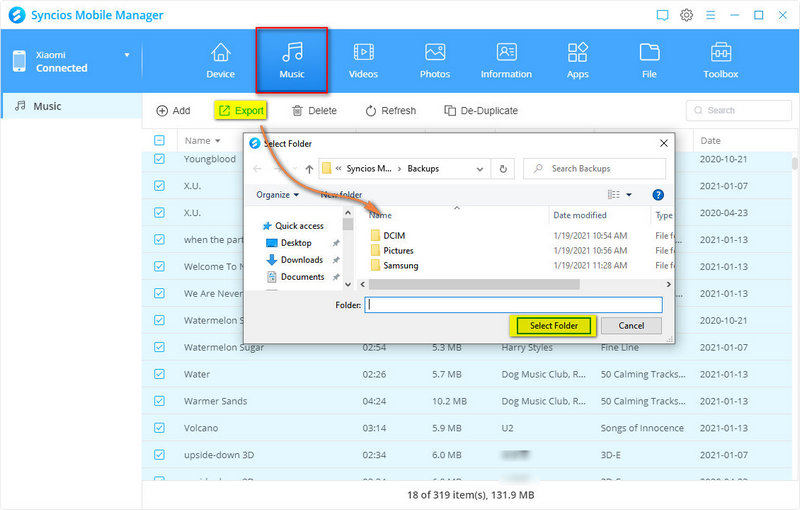The width and height of the screenshot is (800, 510).
Task: Select Quick access in navigation pane
Action: (x=293, y=225)
